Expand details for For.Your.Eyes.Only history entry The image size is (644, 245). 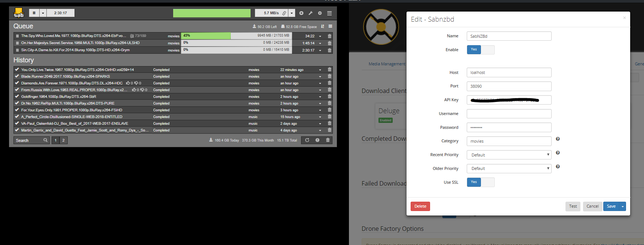[x=320, y=110]
